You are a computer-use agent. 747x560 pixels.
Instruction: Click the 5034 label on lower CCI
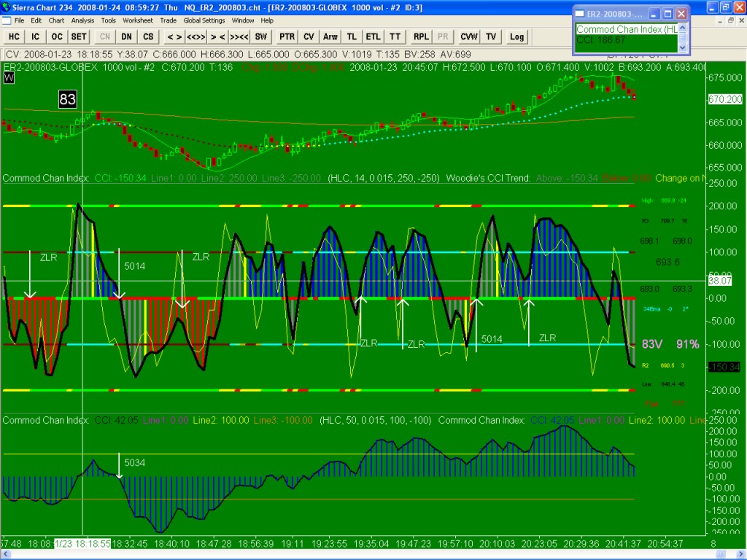point(134,462)
